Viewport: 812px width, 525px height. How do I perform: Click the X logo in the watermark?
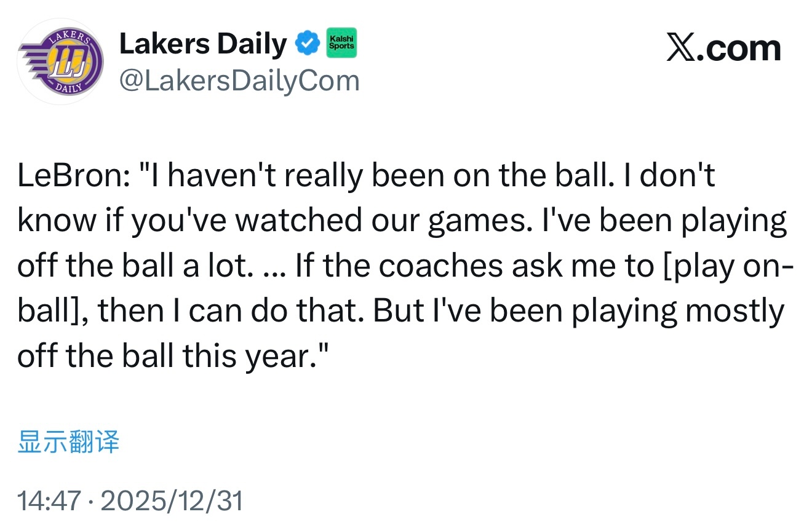pos(685,49)
